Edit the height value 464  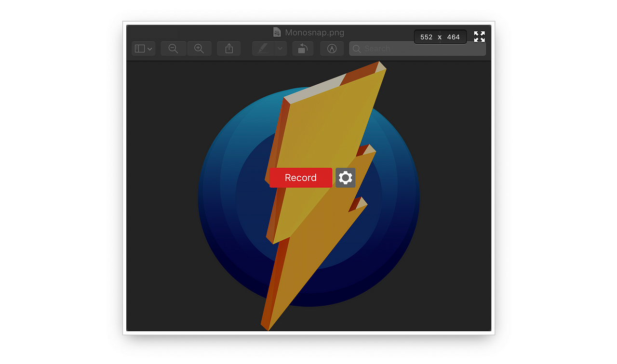(x=453, y=37)
